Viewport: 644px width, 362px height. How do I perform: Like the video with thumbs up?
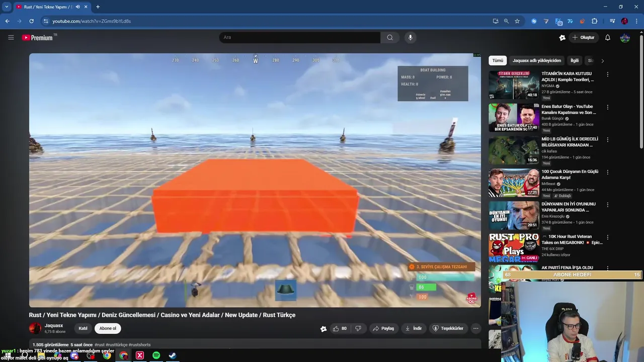pyautogui.click(x=340, y=328)
